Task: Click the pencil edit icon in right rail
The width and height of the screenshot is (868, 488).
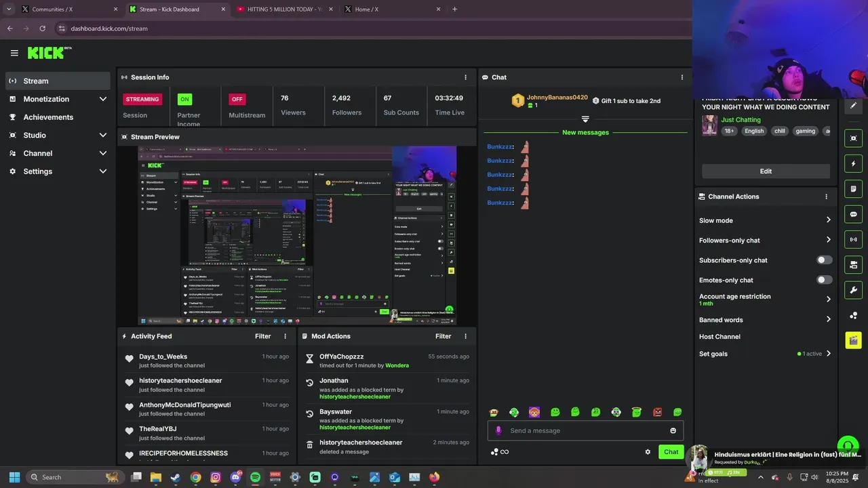Action: tap(853, 106)
